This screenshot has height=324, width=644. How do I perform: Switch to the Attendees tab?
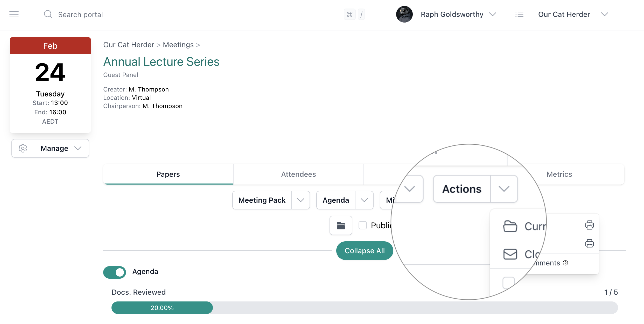298,174
